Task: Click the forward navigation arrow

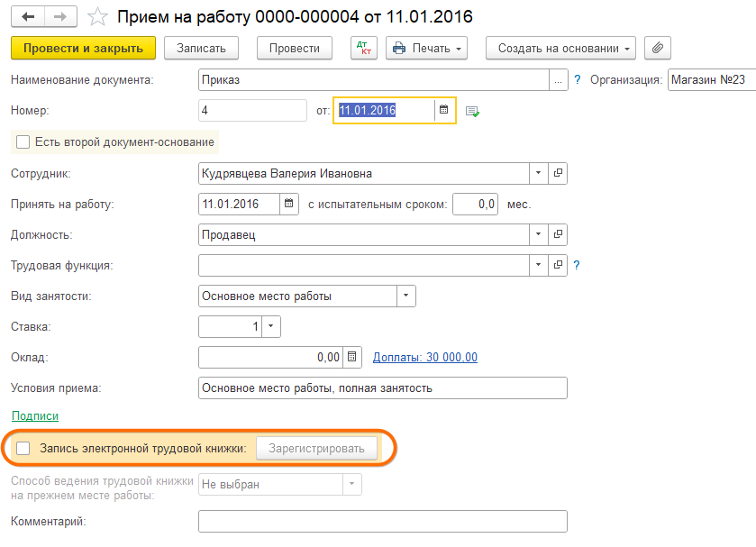Action: tap(59, 17)
